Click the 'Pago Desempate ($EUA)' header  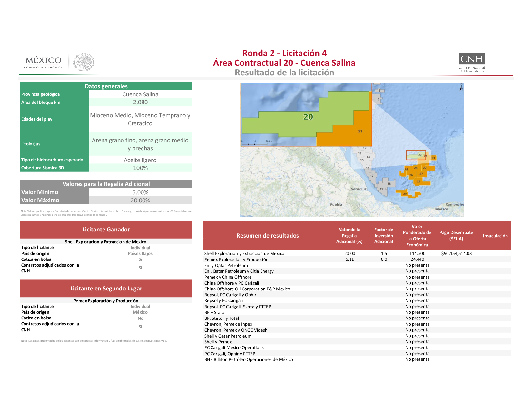pos(456,236)
